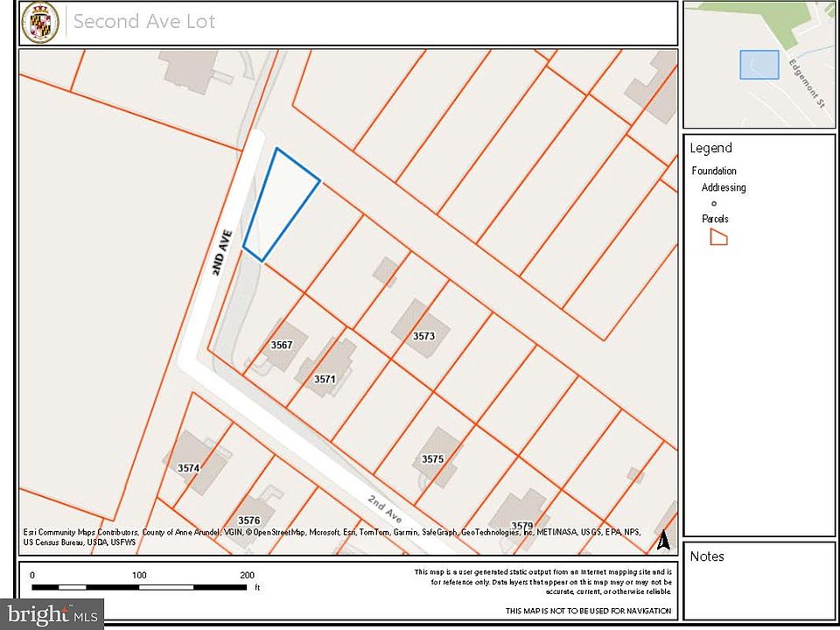Select the blue highlighted parcel on map
Viewport: 840px width, 630px height.
pos(278,203)
